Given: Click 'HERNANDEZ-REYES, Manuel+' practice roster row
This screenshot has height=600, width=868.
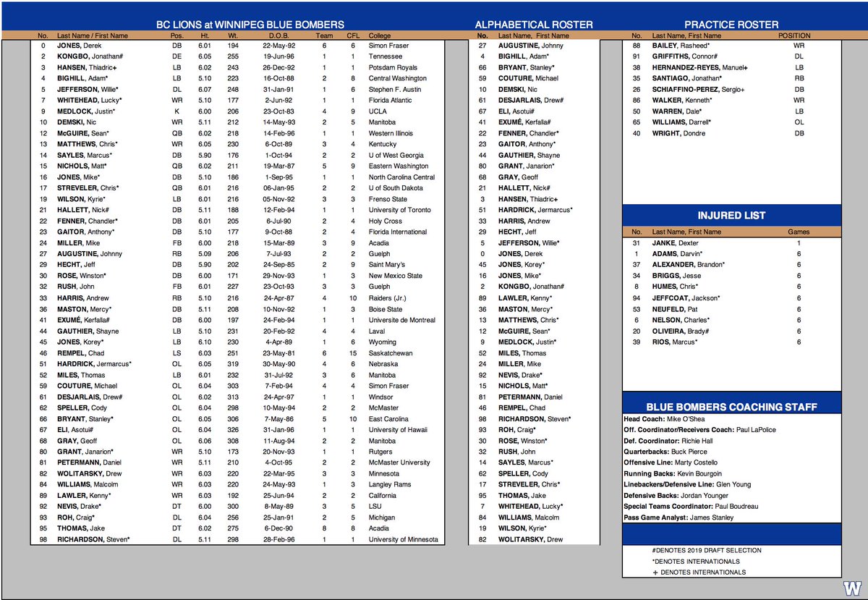Looking at the screenshot, I should coord(700,67).
